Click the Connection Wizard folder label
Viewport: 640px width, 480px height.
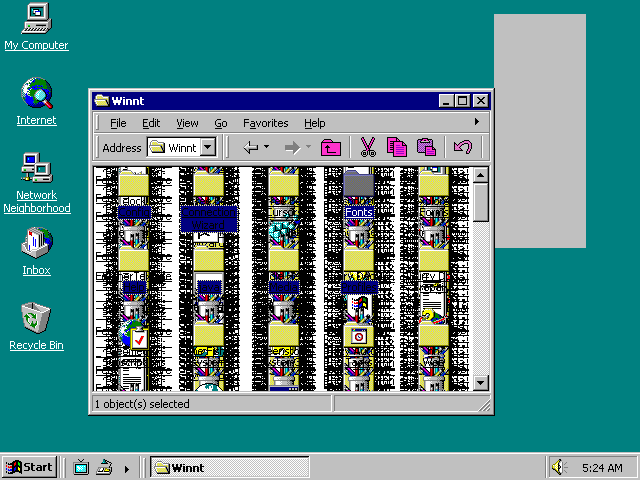click(x=209, y=219)
